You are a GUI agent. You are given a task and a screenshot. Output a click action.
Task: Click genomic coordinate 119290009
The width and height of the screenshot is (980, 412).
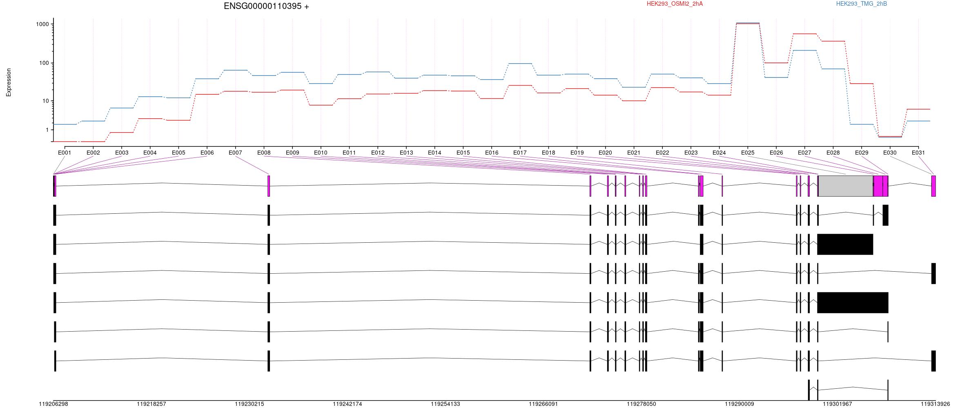pos(739,404)
